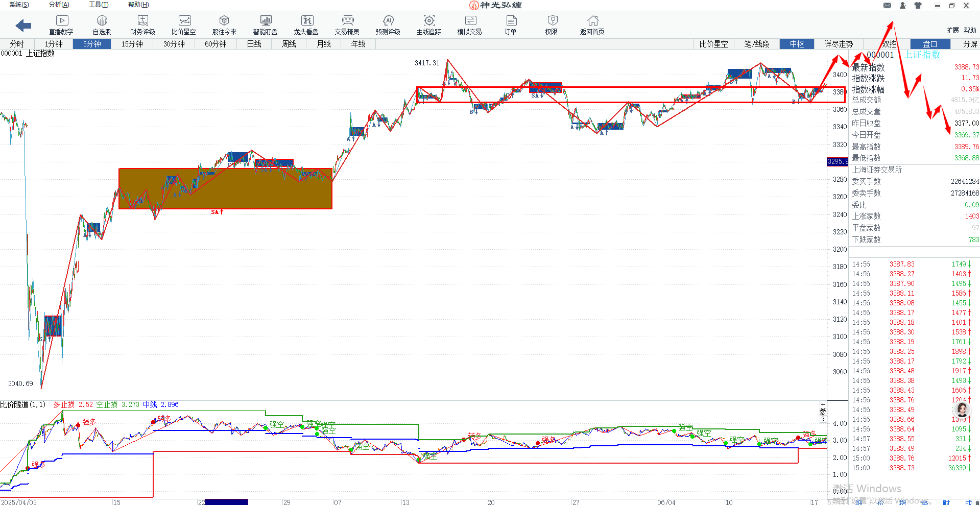Select the 15分钟 period tab
This screenshot has width=980, height=505.
(x=132, y=44)
